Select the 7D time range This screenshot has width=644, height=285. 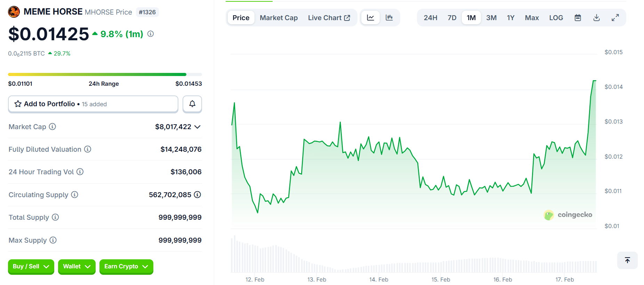(x=452, y=18)
